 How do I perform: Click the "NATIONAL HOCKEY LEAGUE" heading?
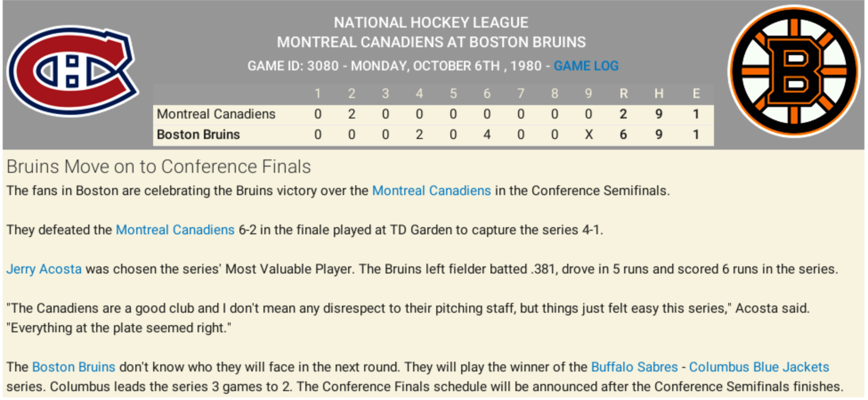tap(431, 22)
